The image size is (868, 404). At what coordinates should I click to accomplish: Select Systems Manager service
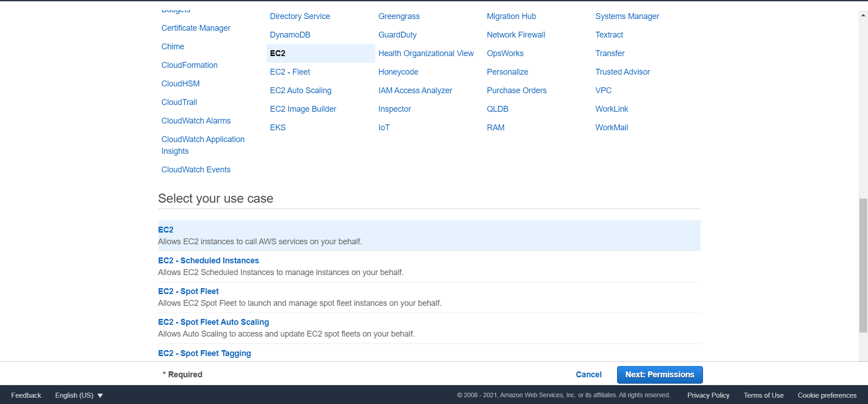pos(627,16)
